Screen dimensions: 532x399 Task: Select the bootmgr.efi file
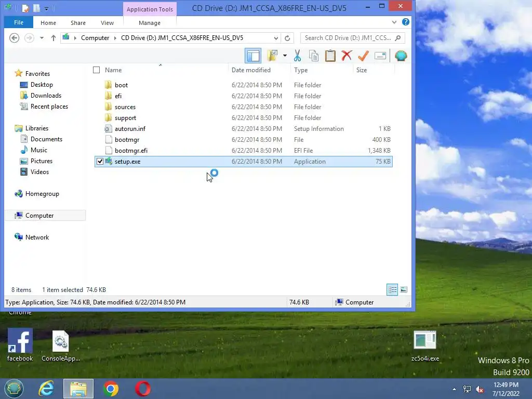click(x=131, y=150)
